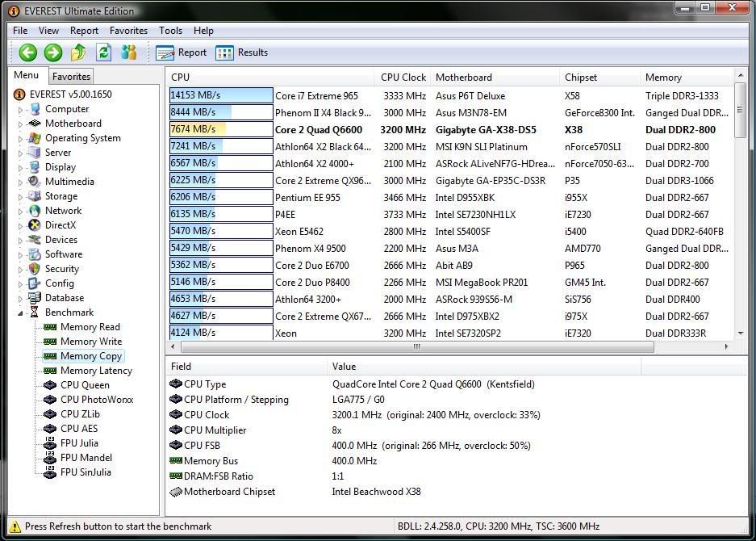Select the Devices tree icon

click(35, 239)
